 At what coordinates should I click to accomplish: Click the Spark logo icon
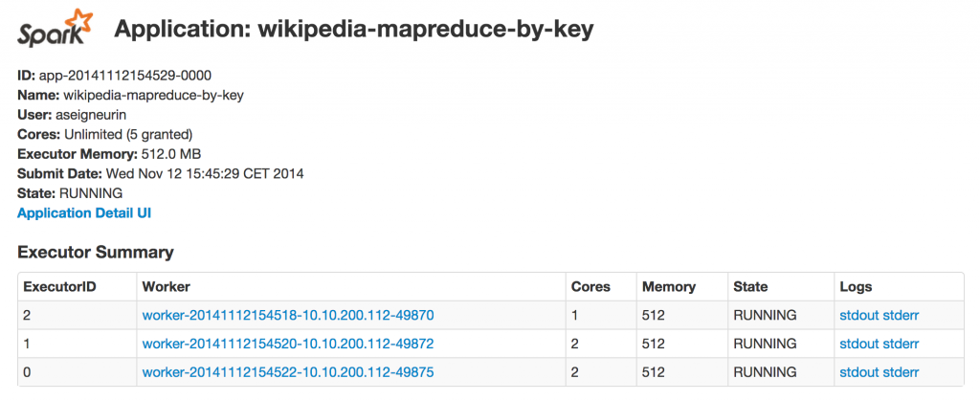pos(56,30)
